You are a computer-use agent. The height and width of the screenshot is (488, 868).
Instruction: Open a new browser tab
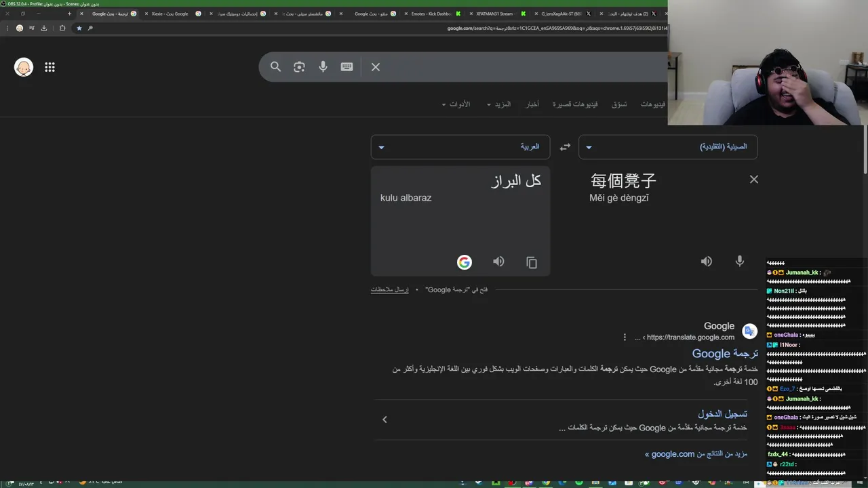tap(69, 14)
